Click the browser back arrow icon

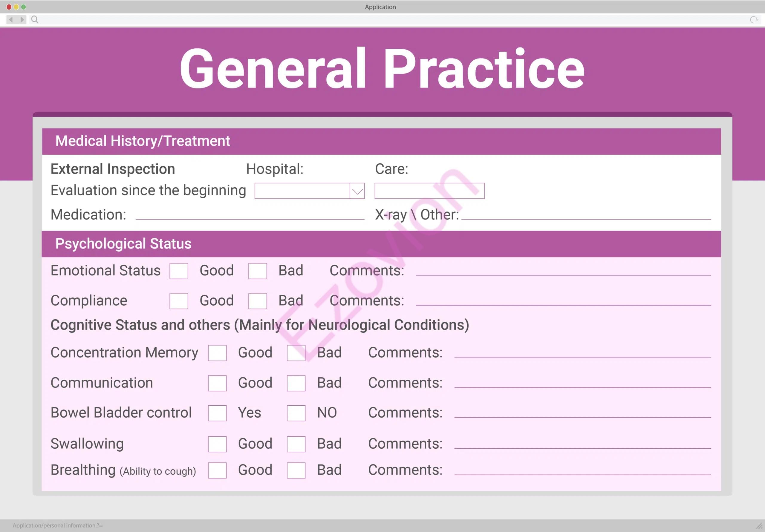click(x=11, y=20)
